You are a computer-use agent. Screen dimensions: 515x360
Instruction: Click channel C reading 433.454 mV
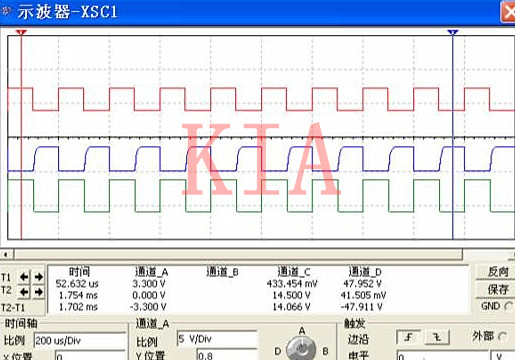pyautogui.click(x=292, y=284)
